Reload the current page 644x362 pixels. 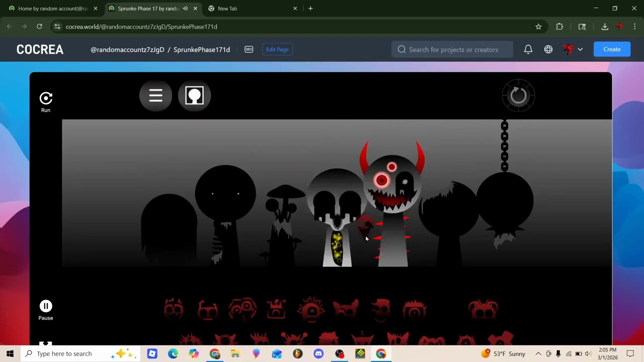coord(39,27)
